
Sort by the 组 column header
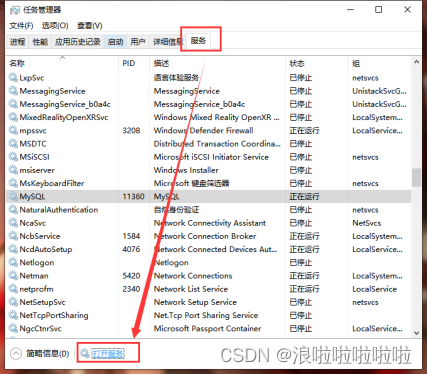click(x=380, y=63)
